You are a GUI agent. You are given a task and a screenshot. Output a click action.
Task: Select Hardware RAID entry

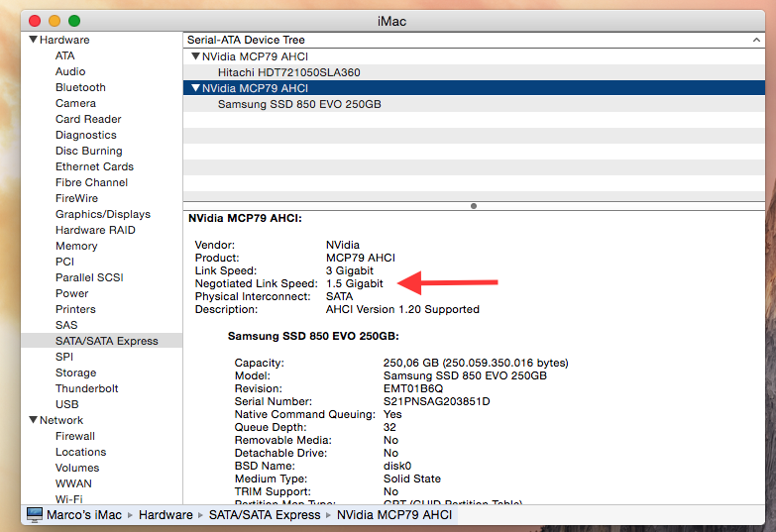(x=95, y=230)
